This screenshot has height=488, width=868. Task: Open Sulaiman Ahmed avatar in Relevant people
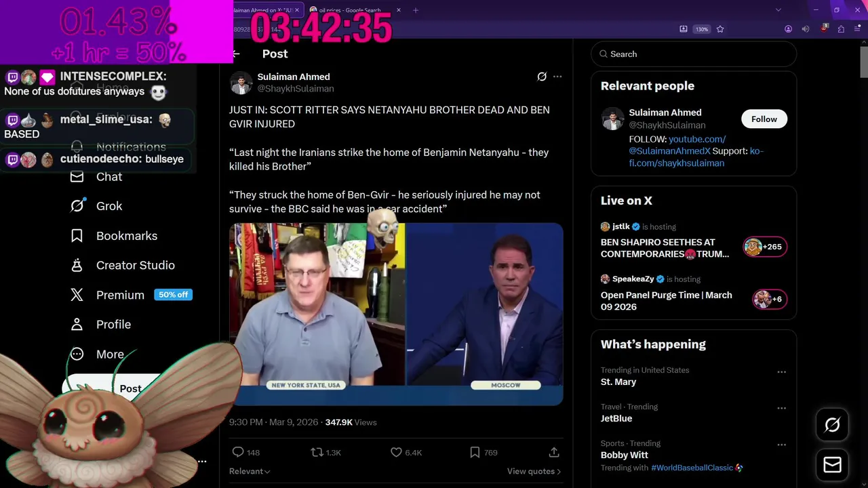coord(612,119)
